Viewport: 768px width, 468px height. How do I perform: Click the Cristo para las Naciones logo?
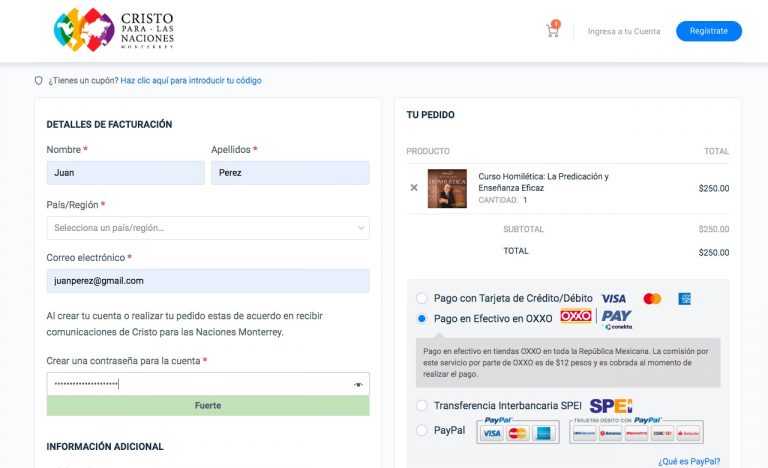(114, 30)
